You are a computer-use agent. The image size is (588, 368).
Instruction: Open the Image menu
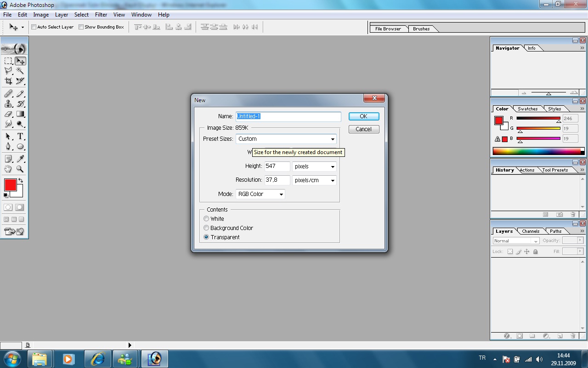pos(41,15)
